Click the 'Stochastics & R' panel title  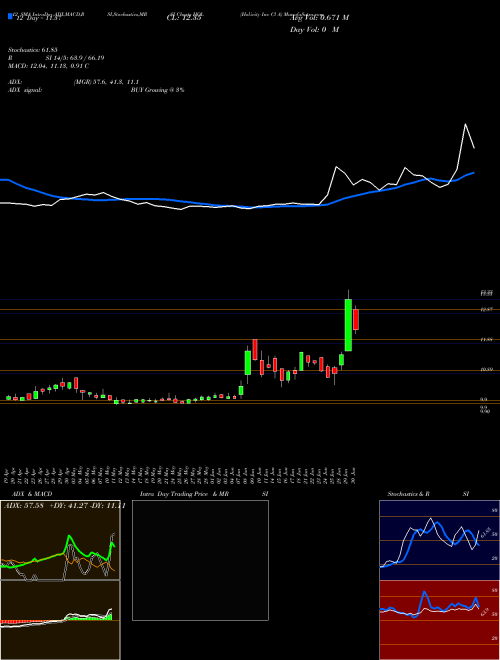pyautogui.click(x=409, y=494)
